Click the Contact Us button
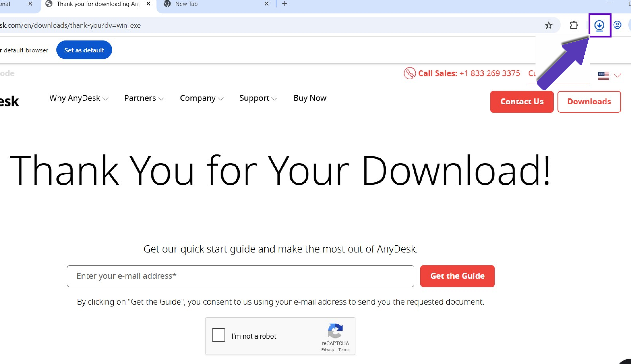This screenshot has width=631, height=364. click(x=522, y=102)
